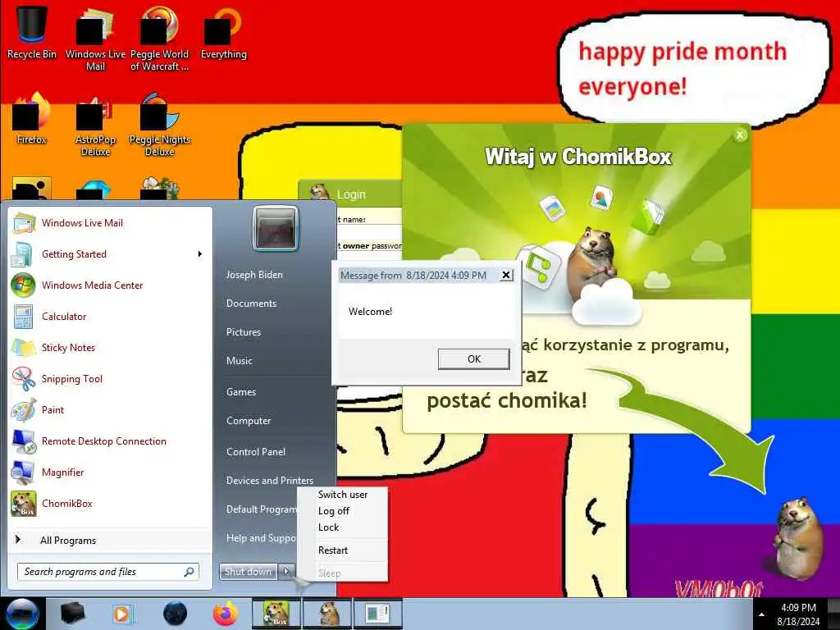The width and height of the screenshot is (840, 630).
Task: Launch ChomikBox from Start menu
Action: [x=111, y=503]
